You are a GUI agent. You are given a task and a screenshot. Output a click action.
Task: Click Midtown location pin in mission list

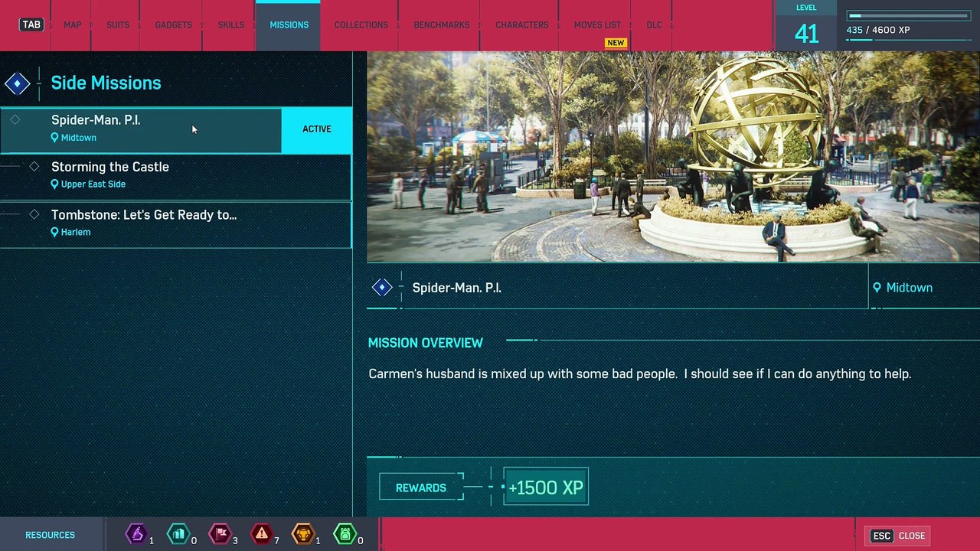point(54,138)
